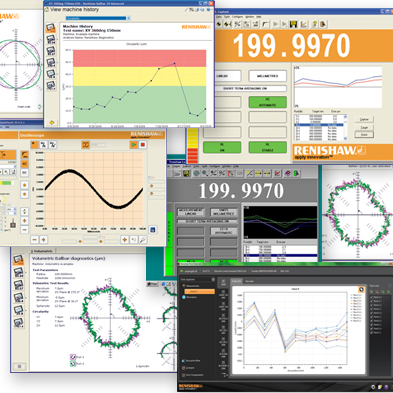Expand the Measurements node in the Test explorer
Image resolution: width=393 pixels, height=393 pixels.
click(x=183, y=286)
